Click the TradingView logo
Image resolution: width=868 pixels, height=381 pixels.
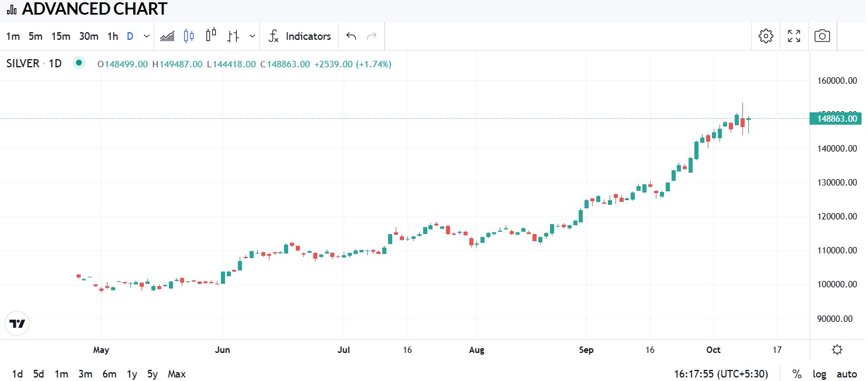click(x=17, y=324)
